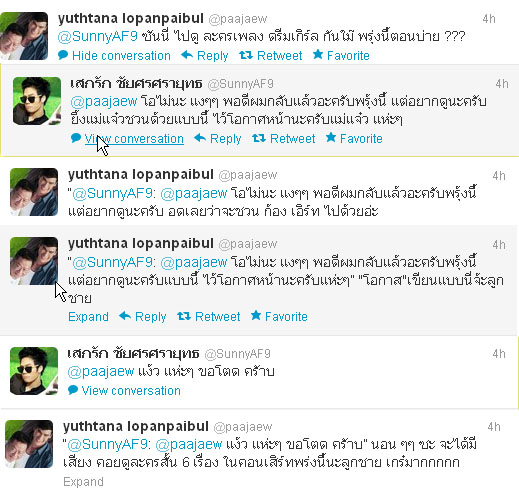The height and width of the screenshot is (492, 519).
Task: Click the Reply link in the second tweet
Action: 226,139
